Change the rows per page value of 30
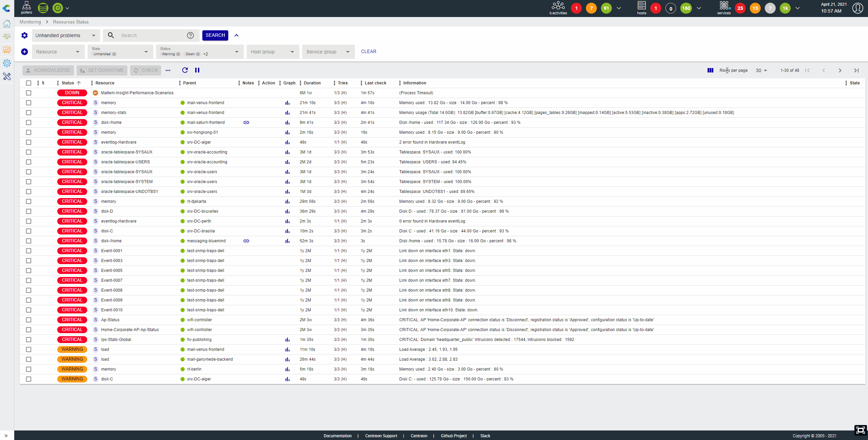The image size is (868, 440). pyautogui.click(x=761, y=70)
